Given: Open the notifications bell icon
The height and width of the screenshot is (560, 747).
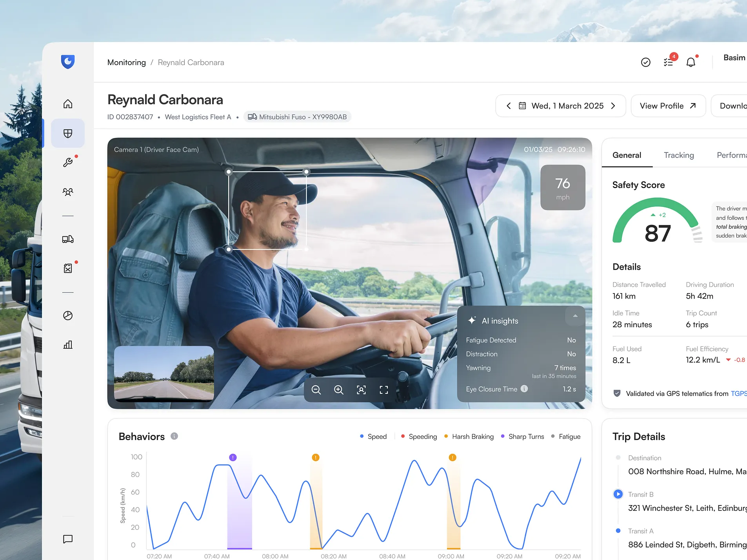Looking at the screenshot, I should [691, 62].
